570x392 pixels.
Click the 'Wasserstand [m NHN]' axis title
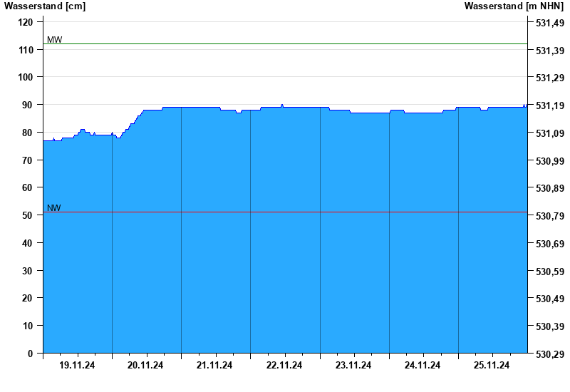514,6
